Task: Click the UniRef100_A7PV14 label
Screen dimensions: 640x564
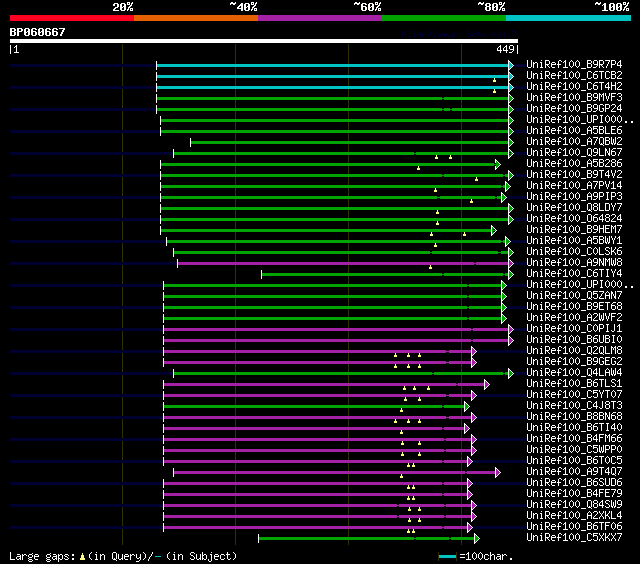Action: pyautogui.click(x=574, y=186)
